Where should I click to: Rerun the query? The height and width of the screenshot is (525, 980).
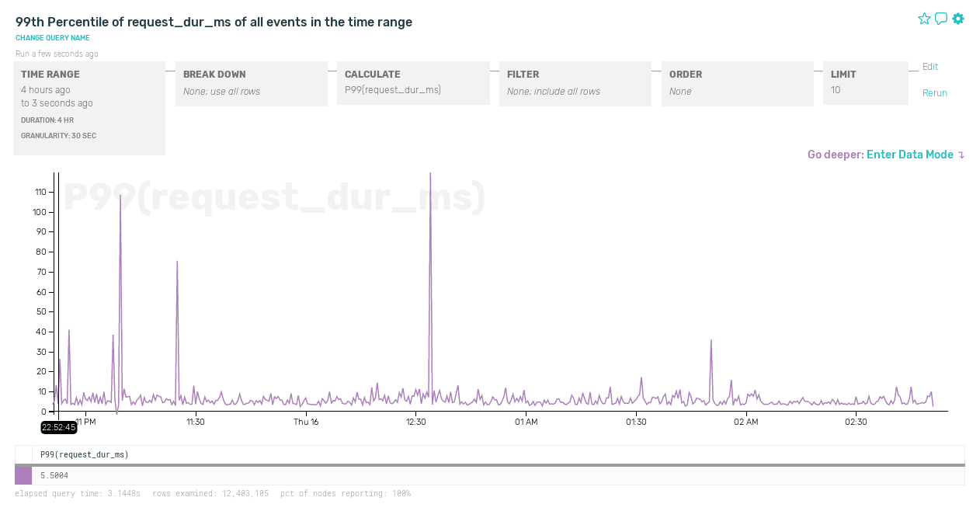[935, 93]
